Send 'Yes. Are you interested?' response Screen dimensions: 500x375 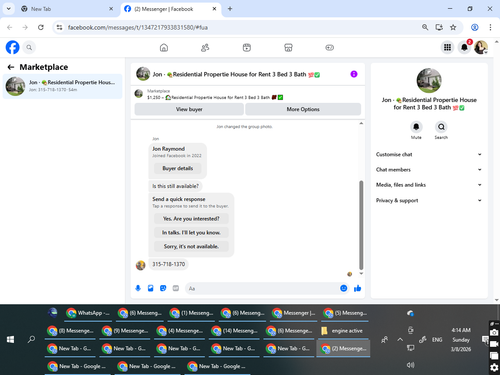191,219
